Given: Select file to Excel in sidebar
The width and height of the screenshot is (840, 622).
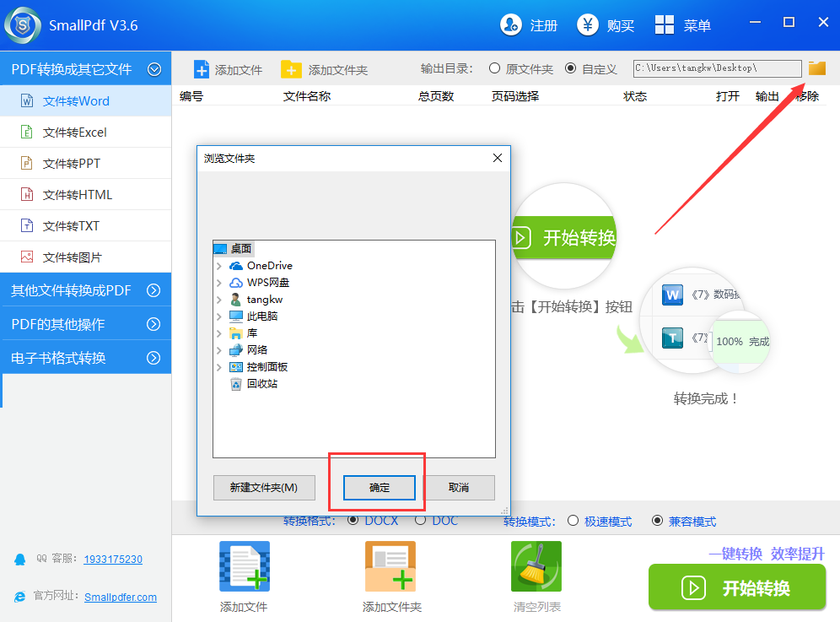Looking at the screenshot, I should click(74, 133).
